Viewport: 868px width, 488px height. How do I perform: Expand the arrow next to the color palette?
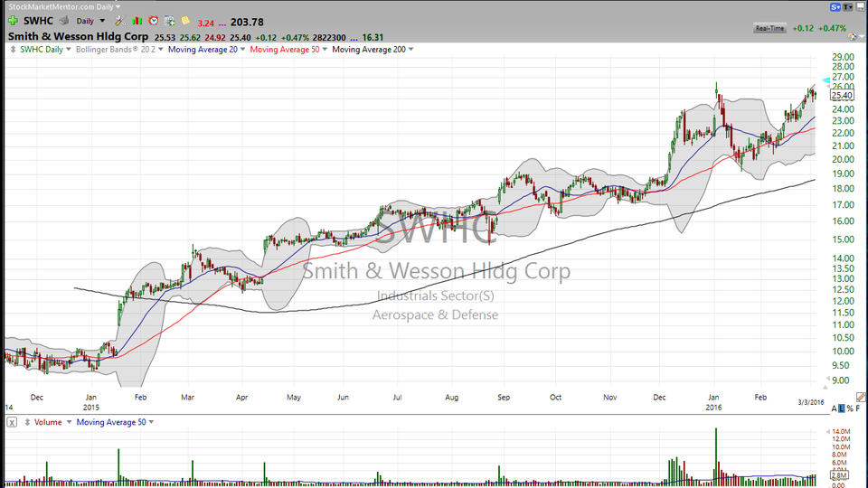tap(862, 37)
